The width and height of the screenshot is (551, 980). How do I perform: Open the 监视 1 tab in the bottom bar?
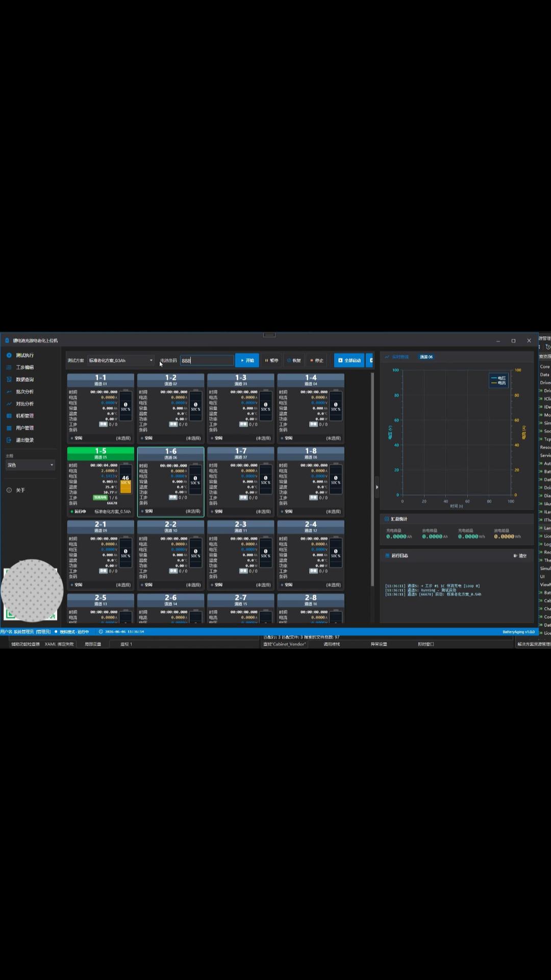coord(126,644)
